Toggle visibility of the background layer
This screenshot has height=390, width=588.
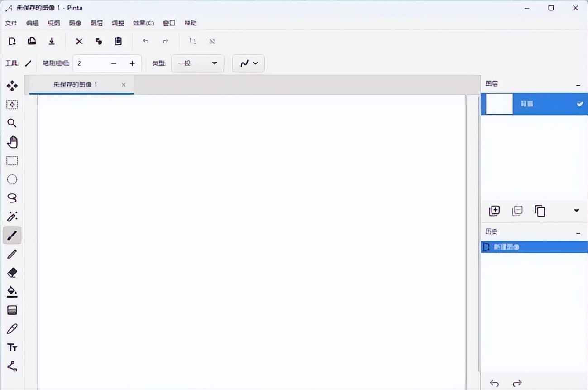[580, 104]
